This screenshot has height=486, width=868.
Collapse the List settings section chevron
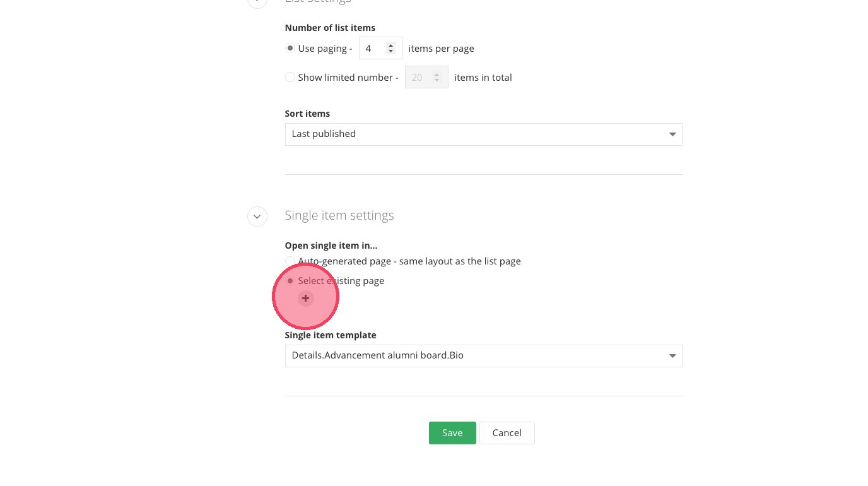[257, 2]
